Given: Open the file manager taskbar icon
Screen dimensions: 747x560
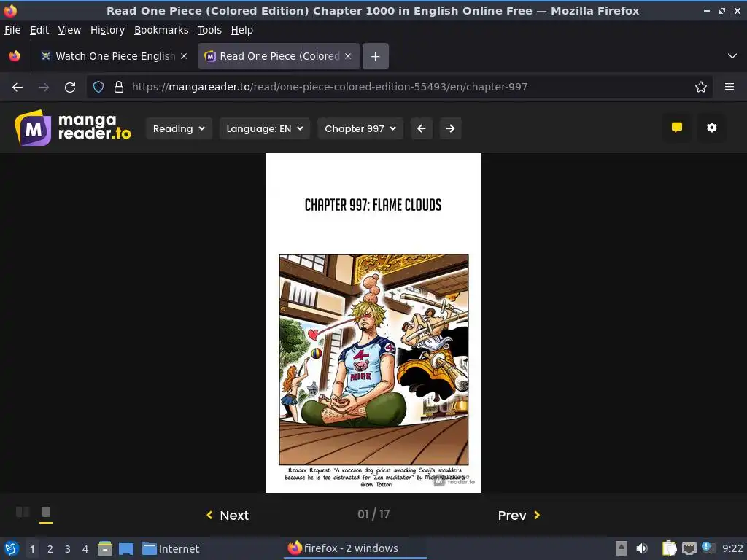Looking at the screenshot, I should pyautogui.click(x=105, y=548).
